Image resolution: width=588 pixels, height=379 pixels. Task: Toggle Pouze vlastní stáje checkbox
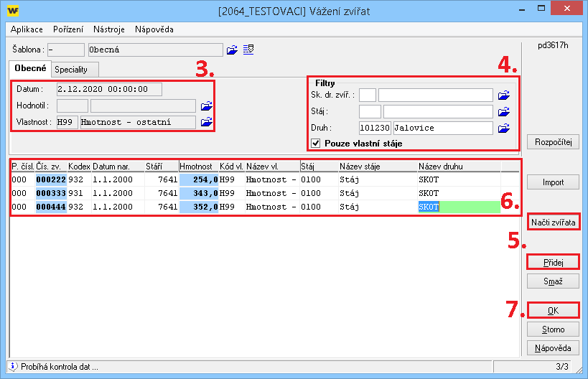coord(316,143)
